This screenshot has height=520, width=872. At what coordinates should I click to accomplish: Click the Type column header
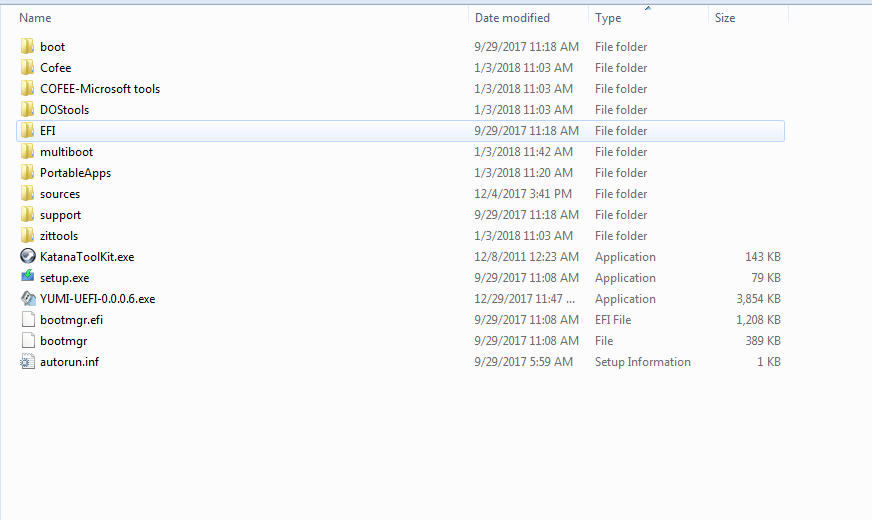point(608,18)
